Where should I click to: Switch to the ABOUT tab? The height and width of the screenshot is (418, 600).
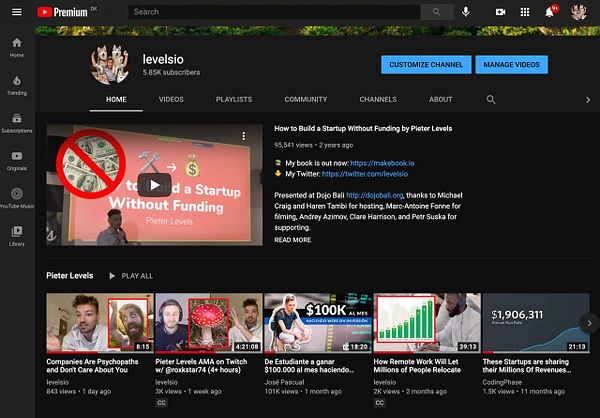click(x=440, y=100)
